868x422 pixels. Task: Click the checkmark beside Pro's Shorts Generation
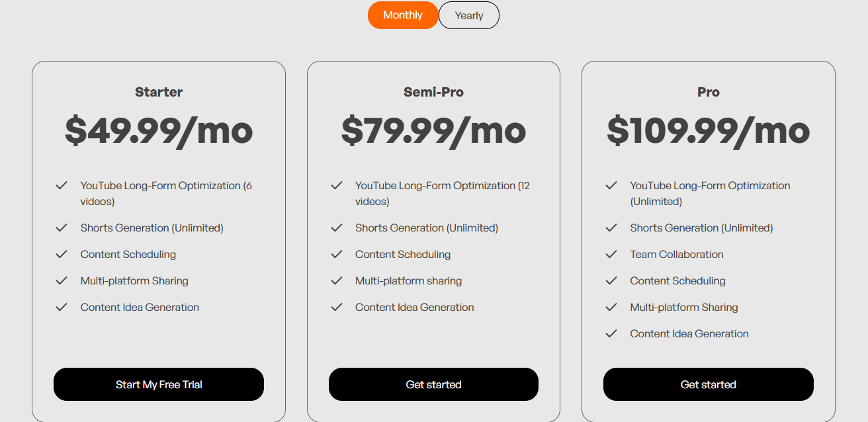[611, 228]
